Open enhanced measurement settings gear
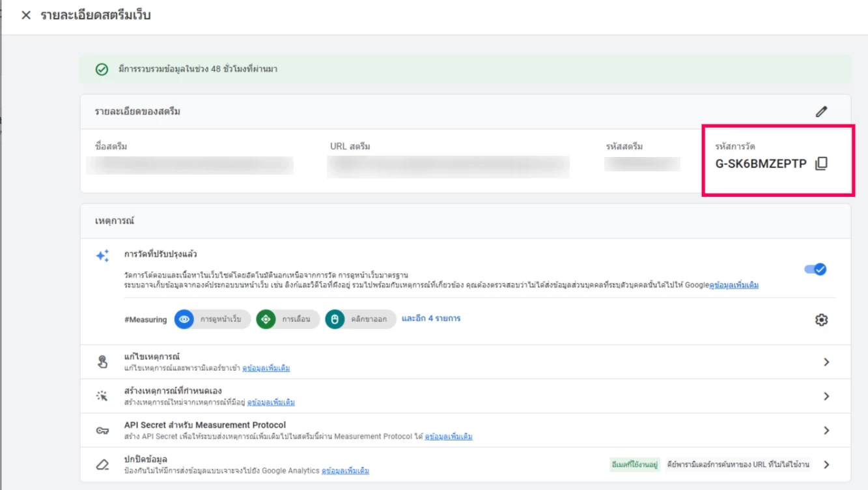Viewport: 868px width, 490px height. [821, 320]
